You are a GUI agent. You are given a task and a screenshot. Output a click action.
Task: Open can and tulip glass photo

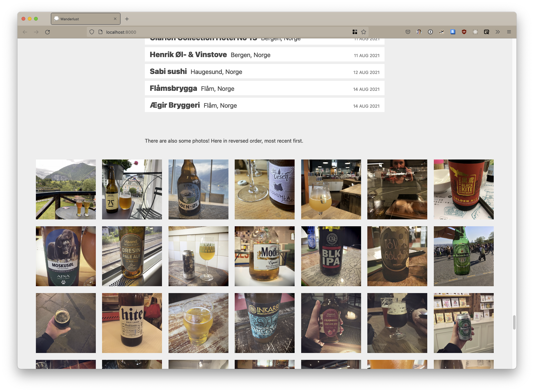[x=198, y=256]
